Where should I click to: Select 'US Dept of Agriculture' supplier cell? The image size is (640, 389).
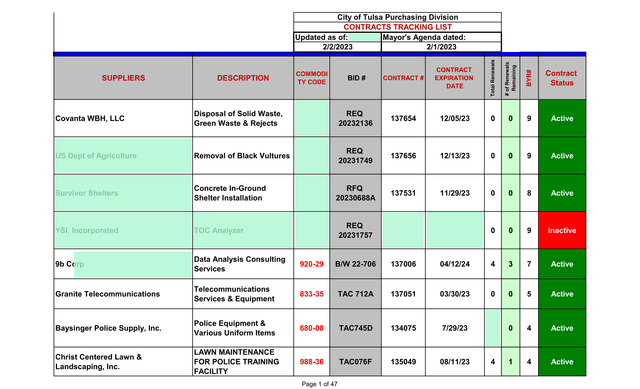point(123,156)
